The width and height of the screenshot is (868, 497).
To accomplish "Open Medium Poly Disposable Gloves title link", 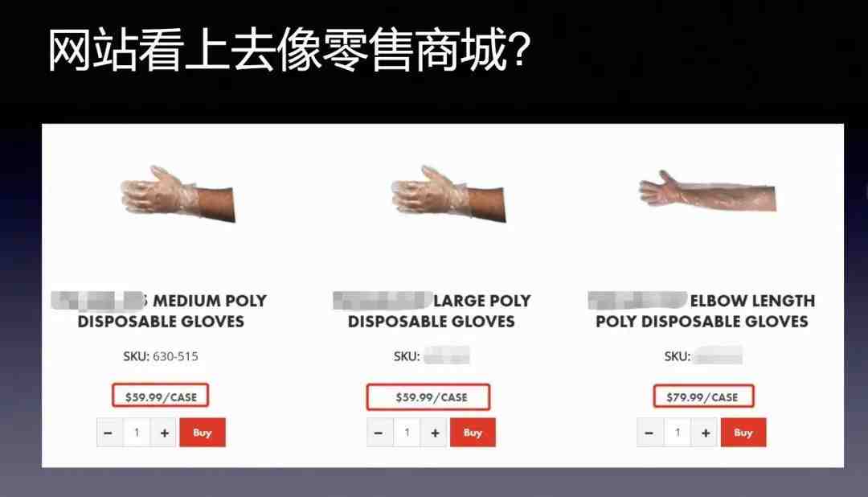I will pos(161,311).
